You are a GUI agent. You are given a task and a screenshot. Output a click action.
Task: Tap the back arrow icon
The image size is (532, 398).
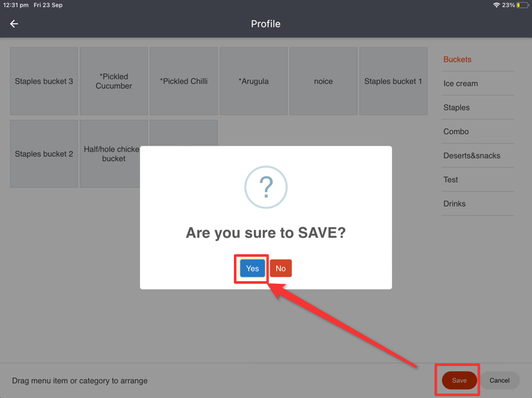14,24
